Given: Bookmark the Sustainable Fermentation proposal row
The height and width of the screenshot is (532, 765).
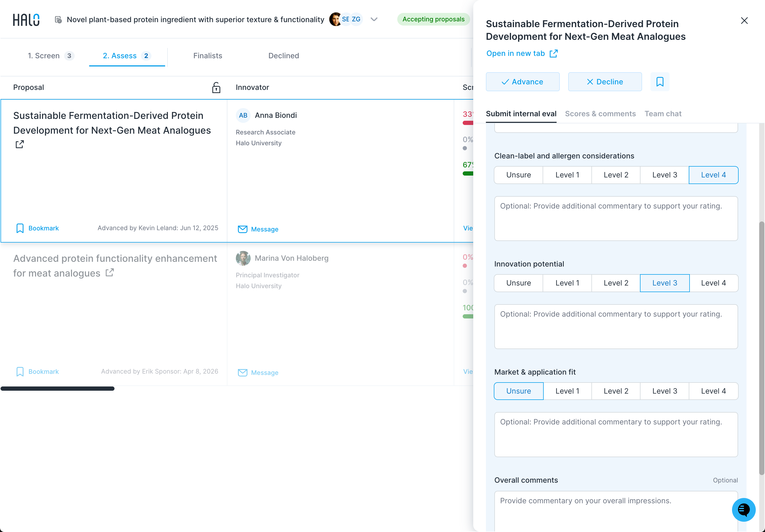Looking at the screenshot, I should pyautogui.click(x=37, y=228).
